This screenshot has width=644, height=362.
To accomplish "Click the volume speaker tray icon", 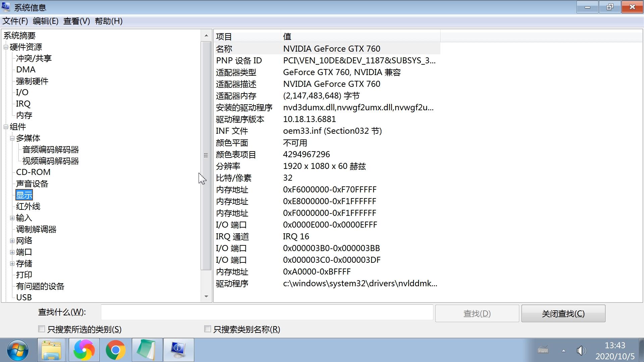I will (x=581, y=351).
